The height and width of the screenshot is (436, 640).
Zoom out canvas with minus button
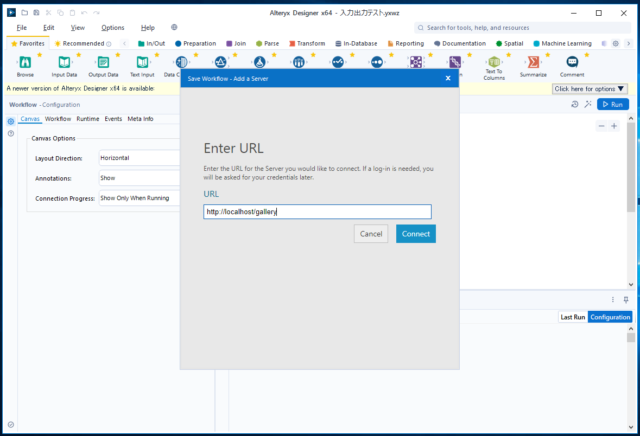point(601,126)
